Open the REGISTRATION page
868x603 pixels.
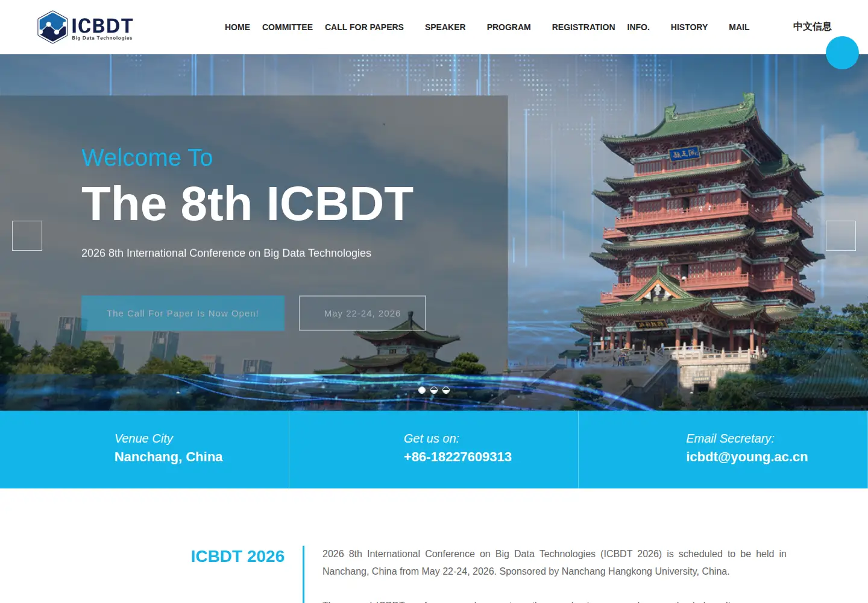pyautogui.click(x=583, y=27)
